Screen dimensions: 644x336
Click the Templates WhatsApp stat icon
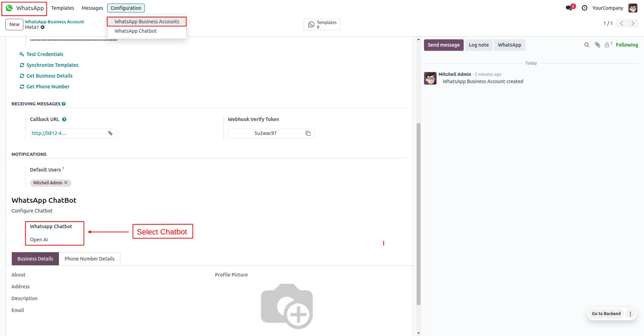[x=311, y=25]
